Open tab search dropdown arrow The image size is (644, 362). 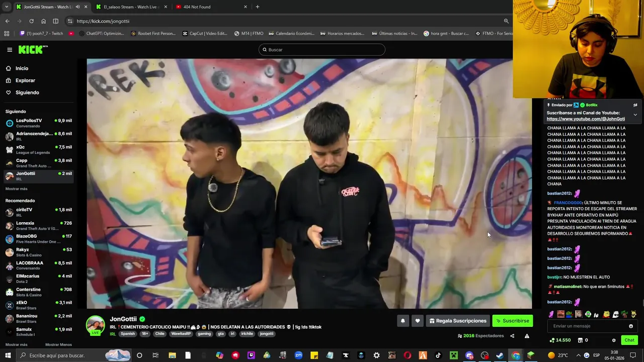(7, 7)
